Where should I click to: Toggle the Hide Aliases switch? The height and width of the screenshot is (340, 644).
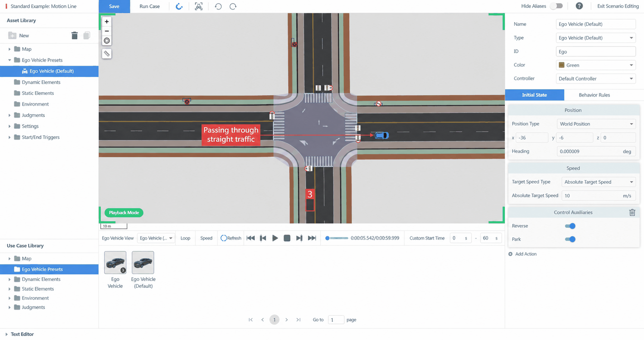pos(556,6)
